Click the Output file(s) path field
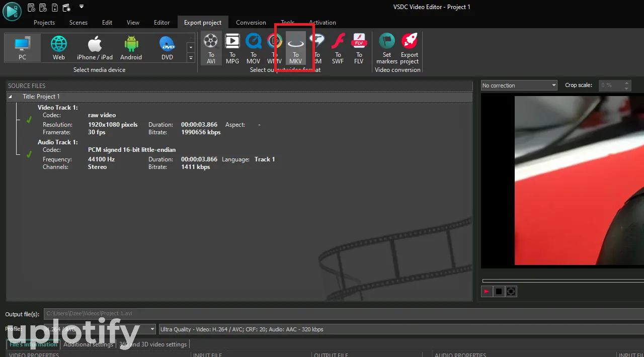The image size is (644, 357). click(344, 314)
